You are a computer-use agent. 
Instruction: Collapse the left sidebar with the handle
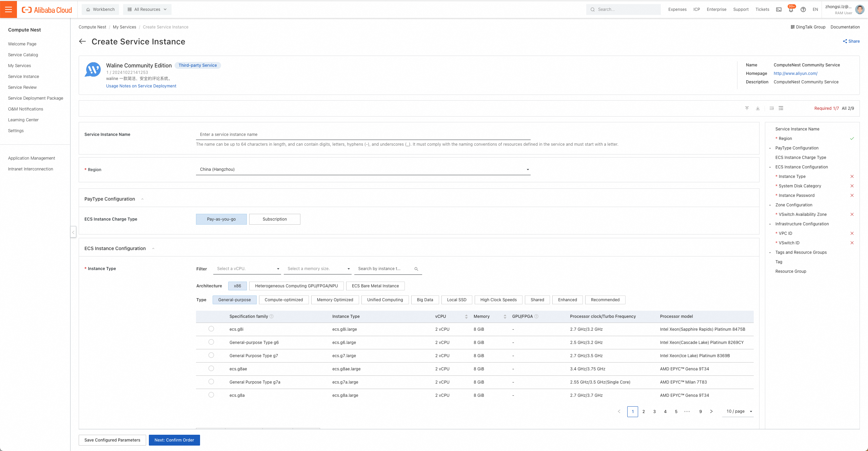pos(73,232)
